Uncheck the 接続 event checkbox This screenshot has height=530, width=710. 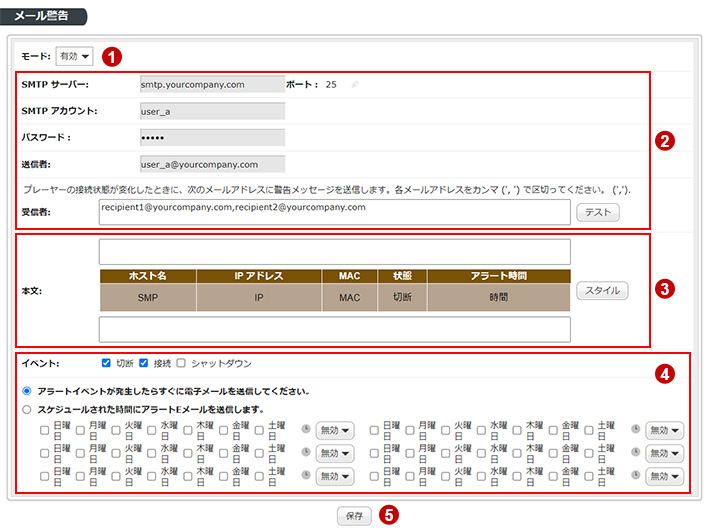[143, 363]
